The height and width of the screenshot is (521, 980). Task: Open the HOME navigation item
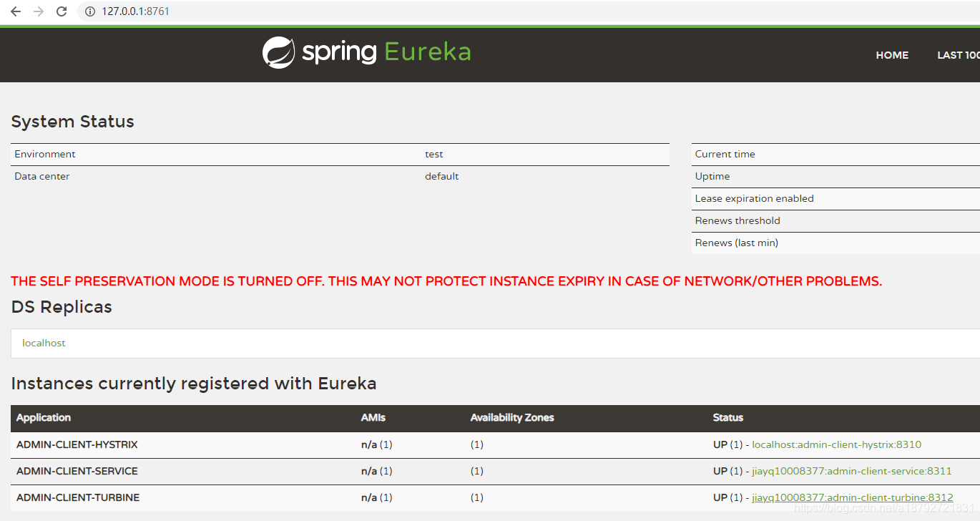[892, 55]
